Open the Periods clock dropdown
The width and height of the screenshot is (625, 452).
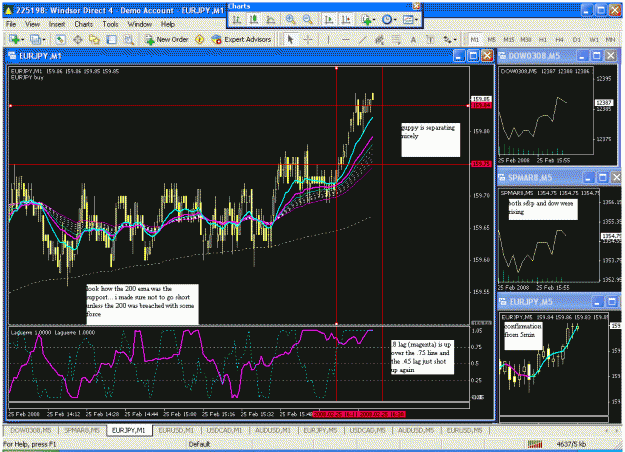(388, 19)
